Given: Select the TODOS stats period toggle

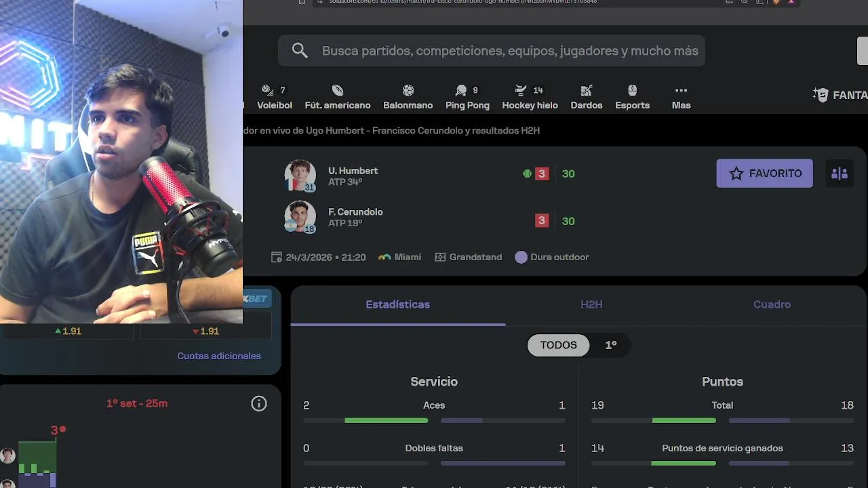Looking at the screenshot, I should [558, 345].
